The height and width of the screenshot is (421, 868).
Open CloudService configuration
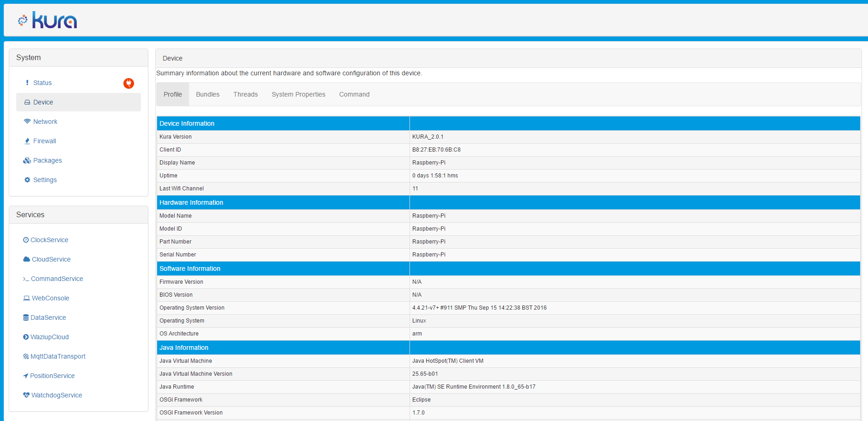pyautogui.click(x=51, y=259)
